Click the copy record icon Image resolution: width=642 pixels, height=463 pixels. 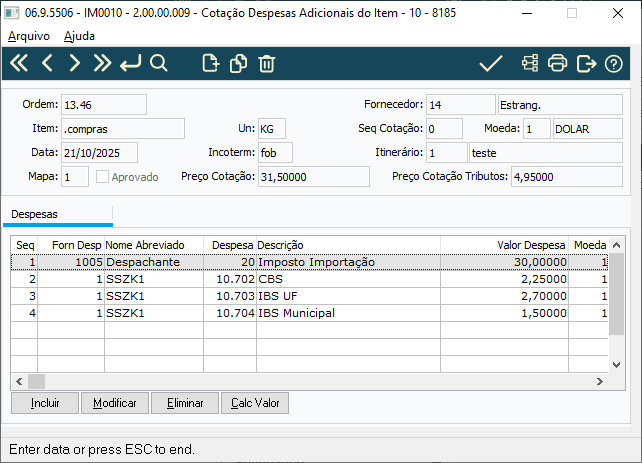coord(238,64)
